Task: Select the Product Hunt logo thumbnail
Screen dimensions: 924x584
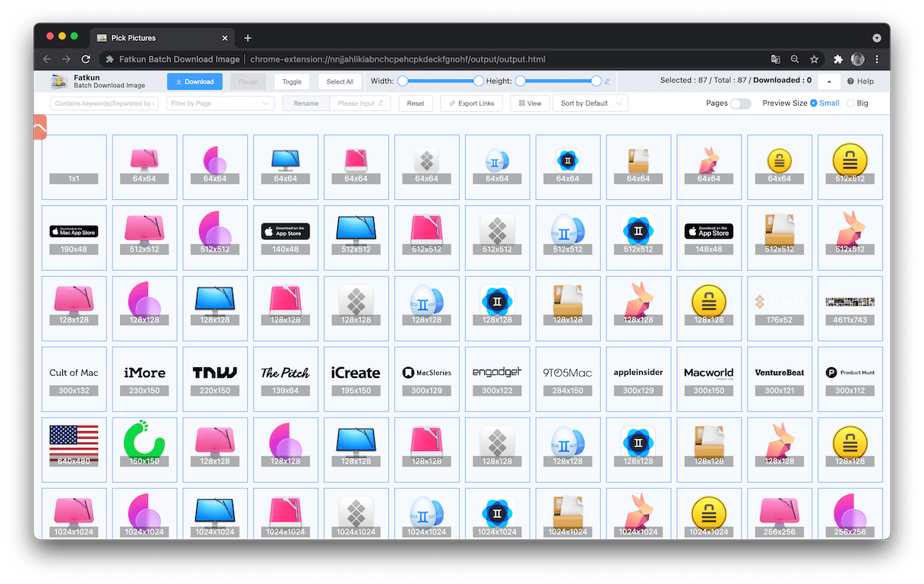Action: [850, 379]
